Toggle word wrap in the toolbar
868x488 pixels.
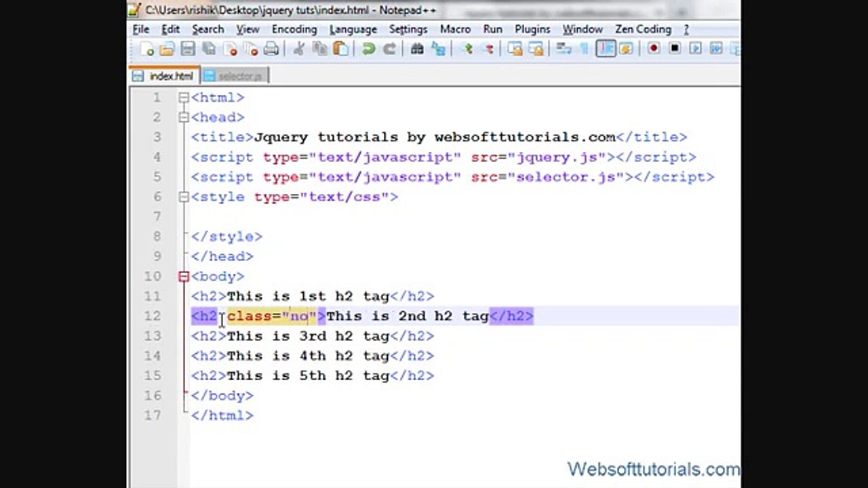[x=564, y=49]
